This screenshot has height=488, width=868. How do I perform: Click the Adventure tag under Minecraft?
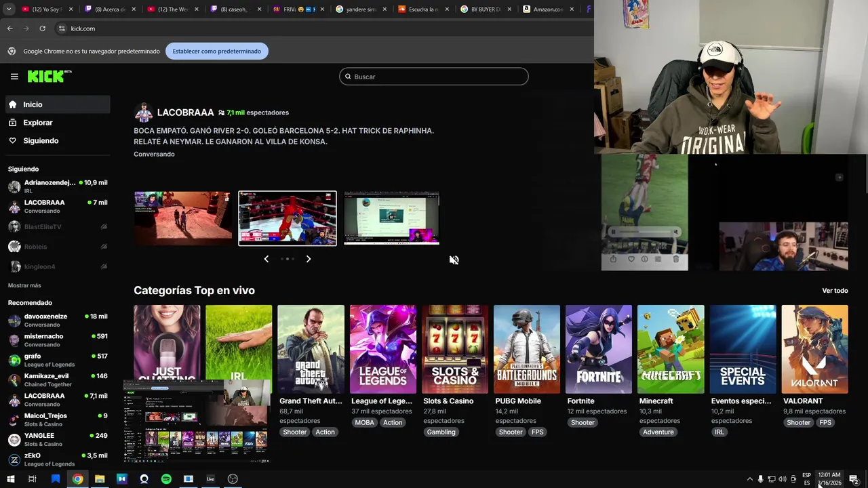click(658, 432)
